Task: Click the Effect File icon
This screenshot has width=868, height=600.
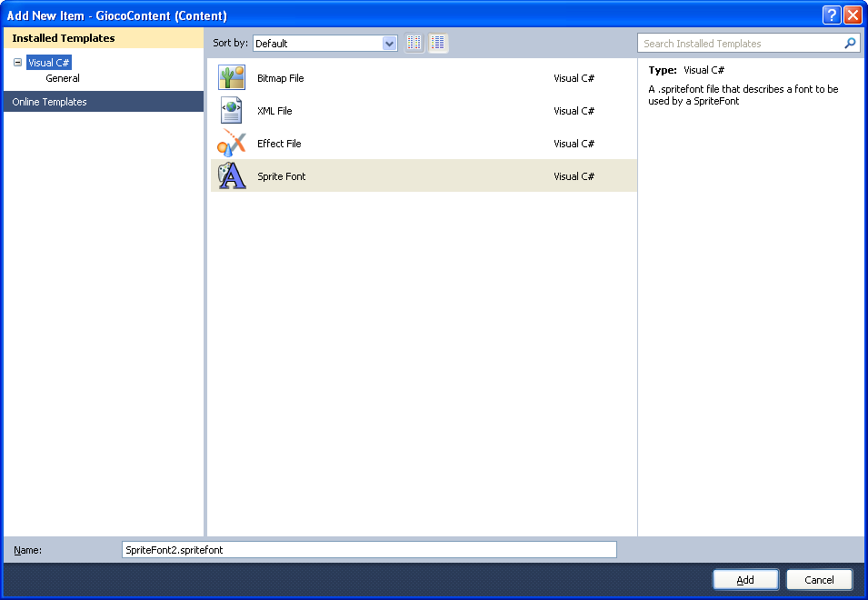Action: click(232, 143)
